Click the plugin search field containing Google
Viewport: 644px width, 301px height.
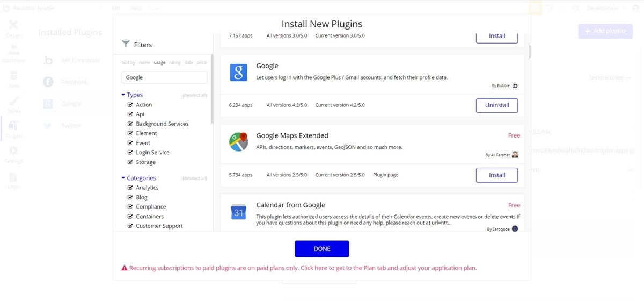[164, 77]
